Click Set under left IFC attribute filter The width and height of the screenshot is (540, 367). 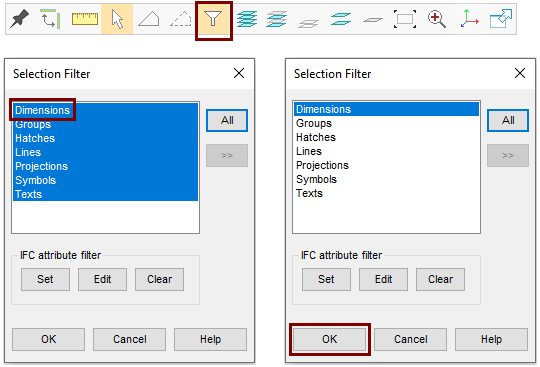click(45, 279)
